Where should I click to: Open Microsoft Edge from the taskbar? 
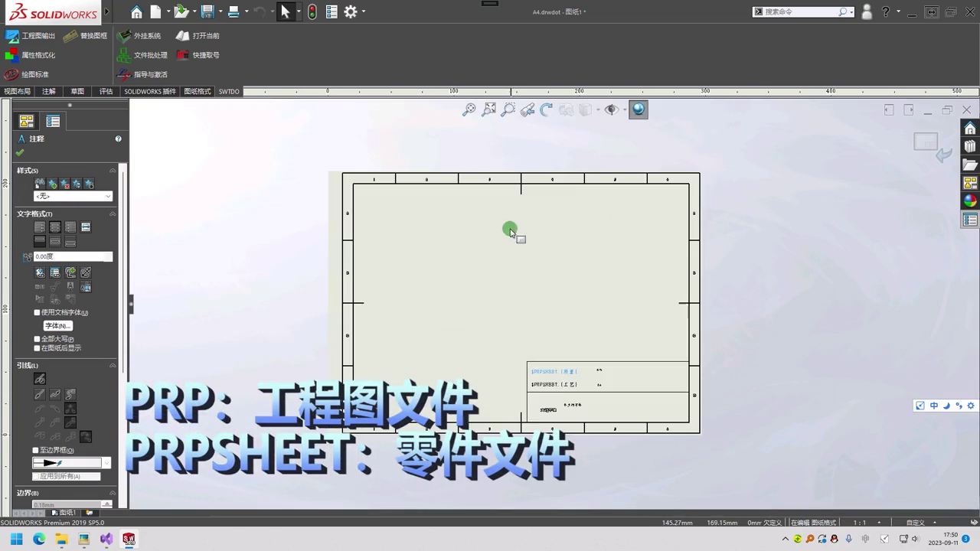[39, 539]
